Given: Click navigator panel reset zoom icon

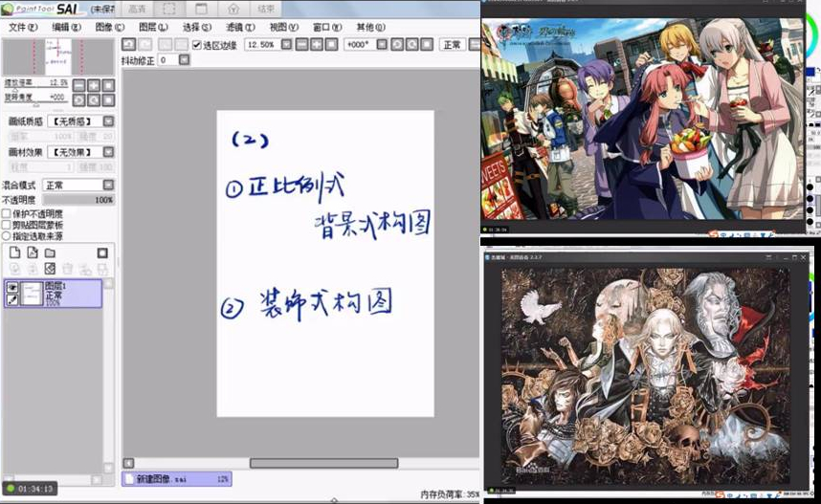Looking at the screenshot, I should click(x=108, y=85).
